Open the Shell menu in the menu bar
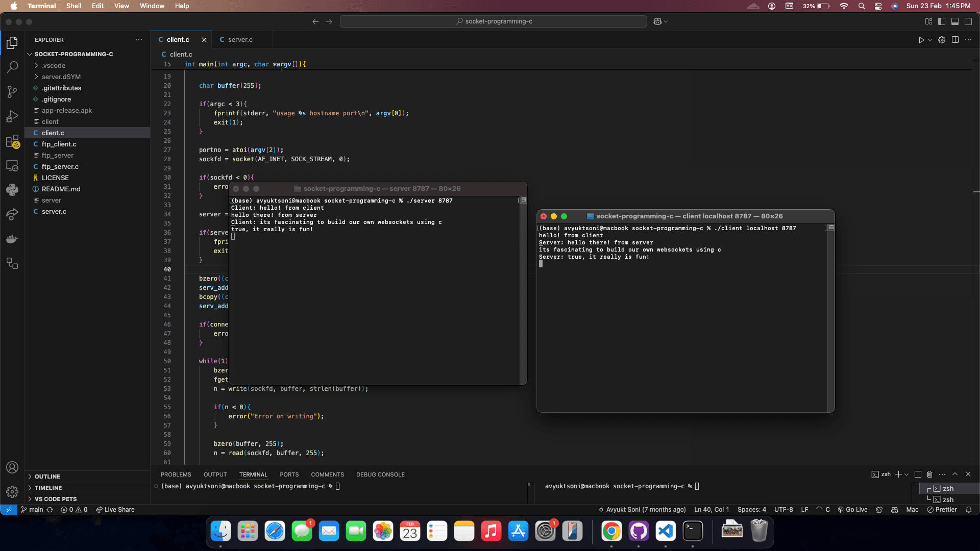 tap(74, 6)
